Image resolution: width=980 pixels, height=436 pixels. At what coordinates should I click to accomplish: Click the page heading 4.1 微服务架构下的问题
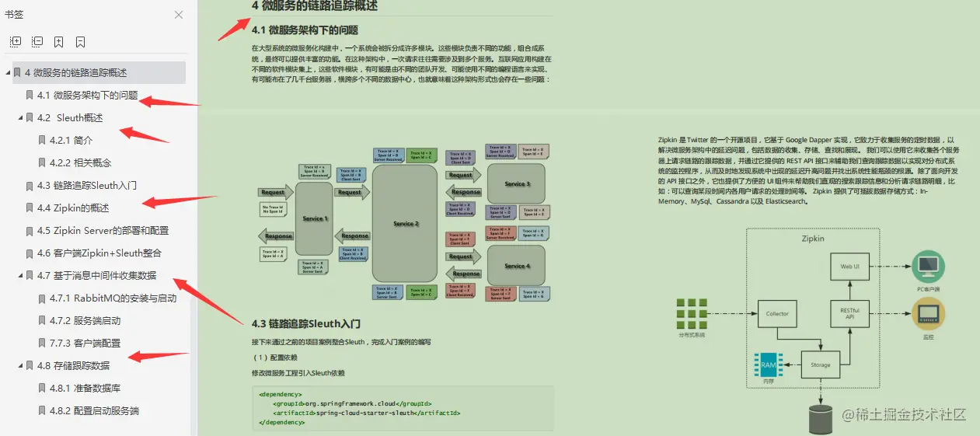[305, 30]
